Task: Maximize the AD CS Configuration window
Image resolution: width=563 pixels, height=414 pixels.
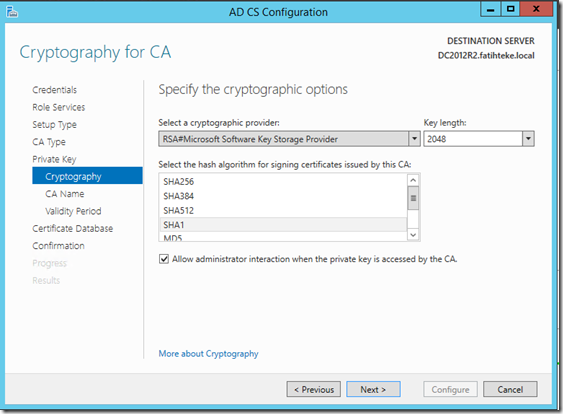Action: coord(510,9)
